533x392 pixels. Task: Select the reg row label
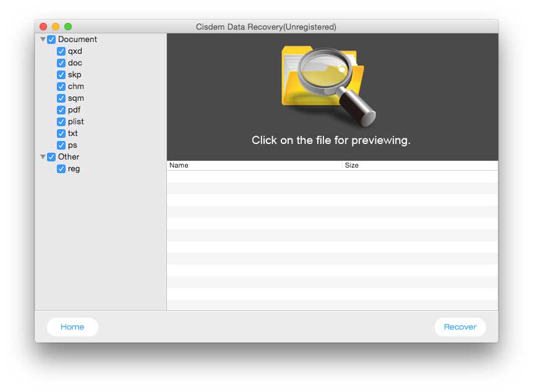click(74, 169)
